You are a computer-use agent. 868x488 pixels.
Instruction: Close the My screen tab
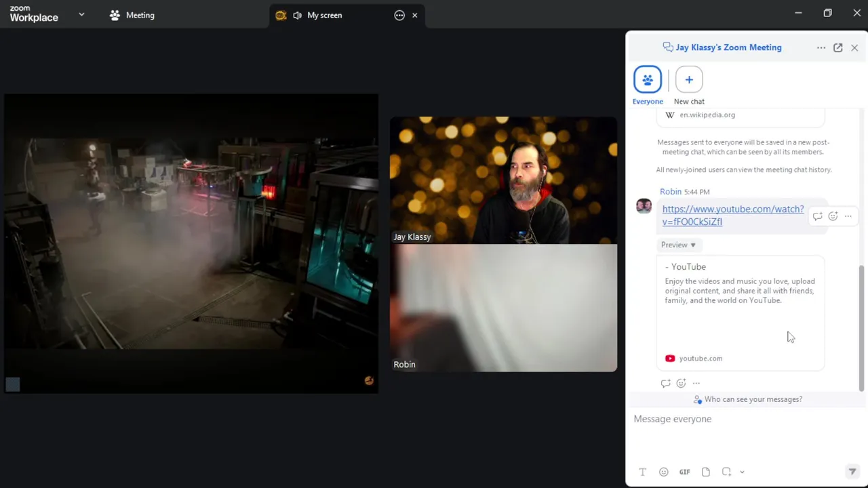pos(414,15)
